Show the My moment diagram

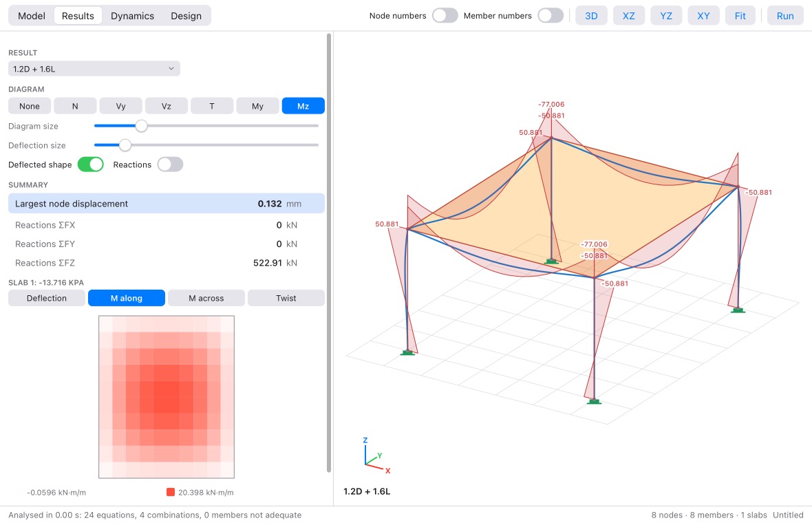click(257, 106)
